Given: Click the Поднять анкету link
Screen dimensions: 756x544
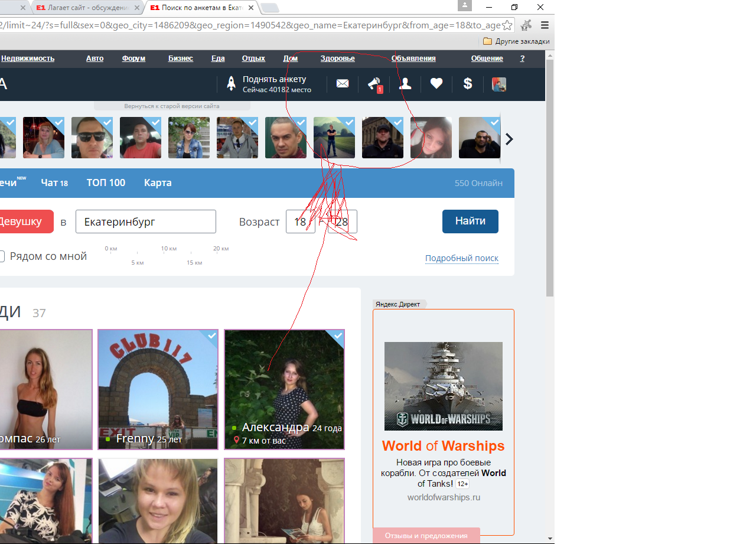Looking at the screenshot, I should (275, 79).
